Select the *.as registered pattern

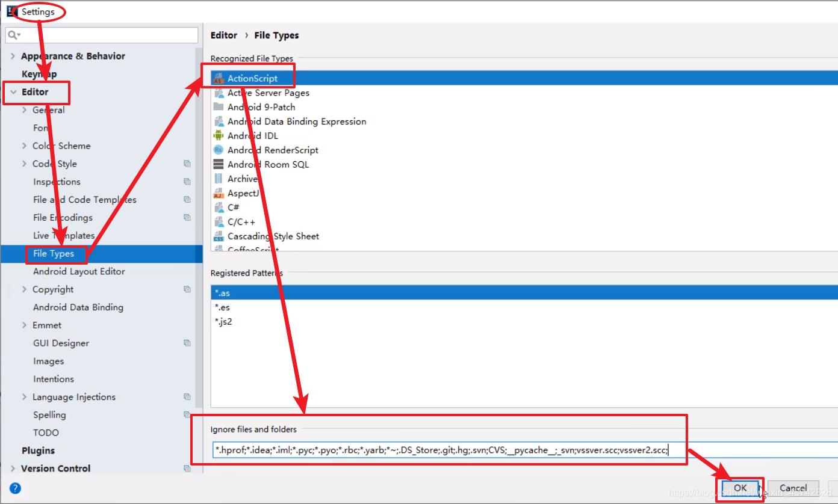(524, 293)
